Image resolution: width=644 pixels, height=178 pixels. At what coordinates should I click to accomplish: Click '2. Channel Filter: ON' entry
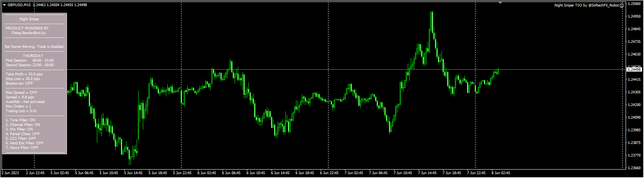(x=23, y=125)
